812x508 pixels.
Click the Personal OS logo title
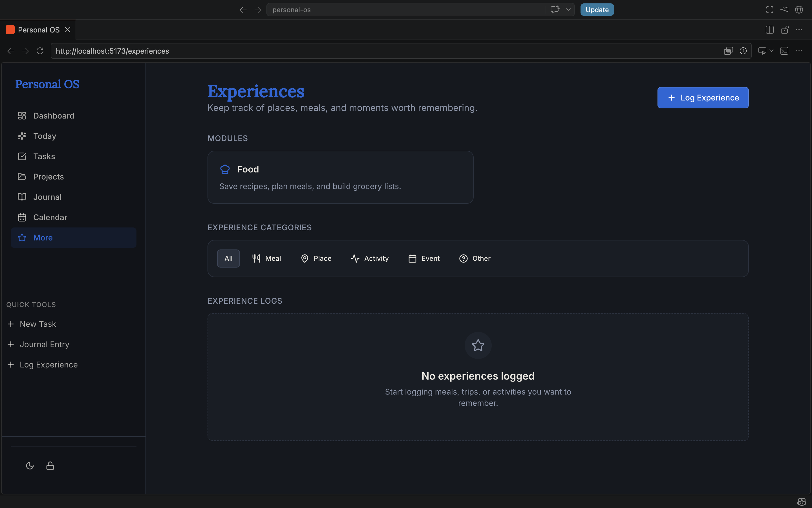(47, 84)
